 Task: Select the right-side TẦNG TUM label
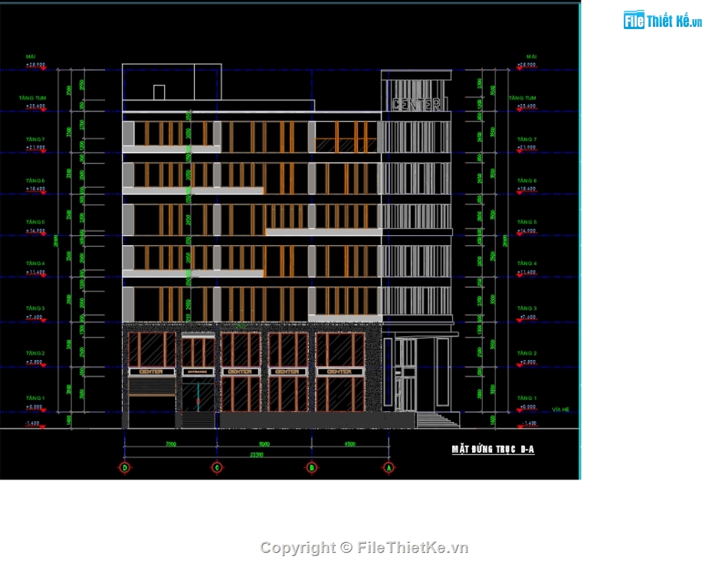523,98
